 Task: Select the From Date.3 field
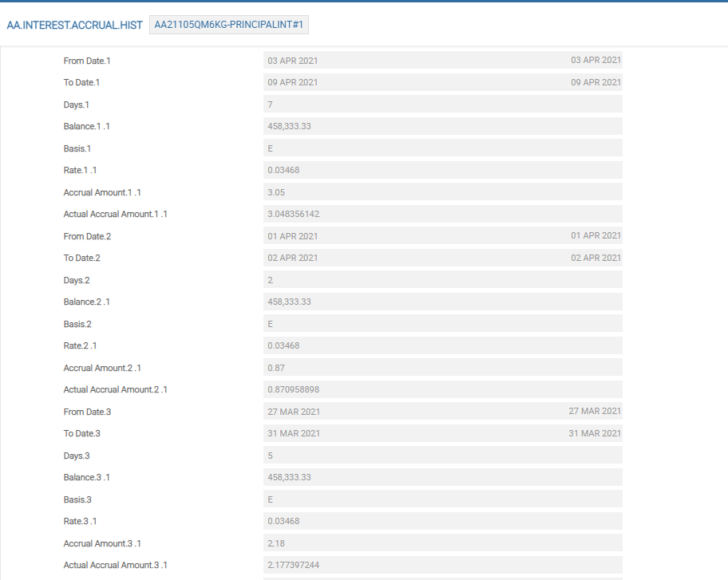(442, 412)
